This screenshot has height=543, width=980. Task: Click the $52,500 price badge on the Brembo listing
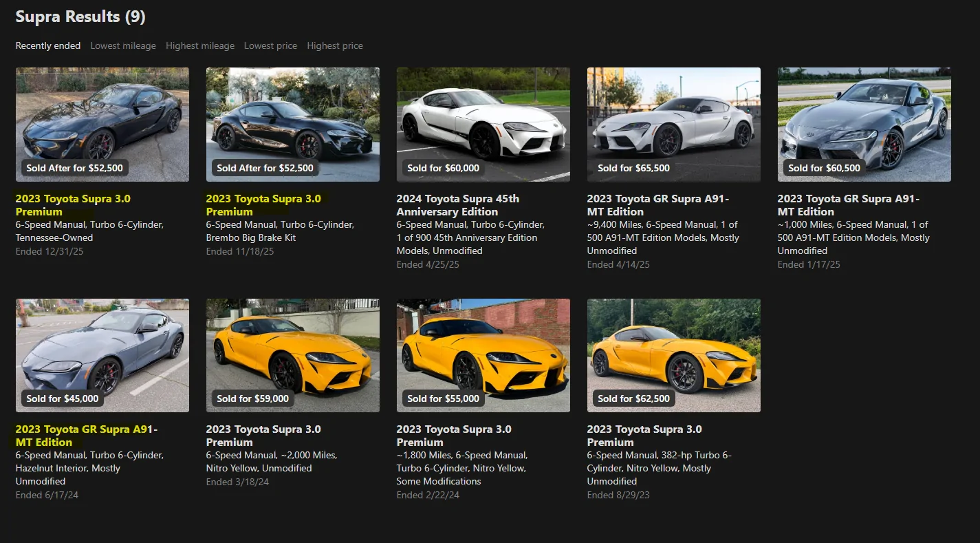pos(265,168)
